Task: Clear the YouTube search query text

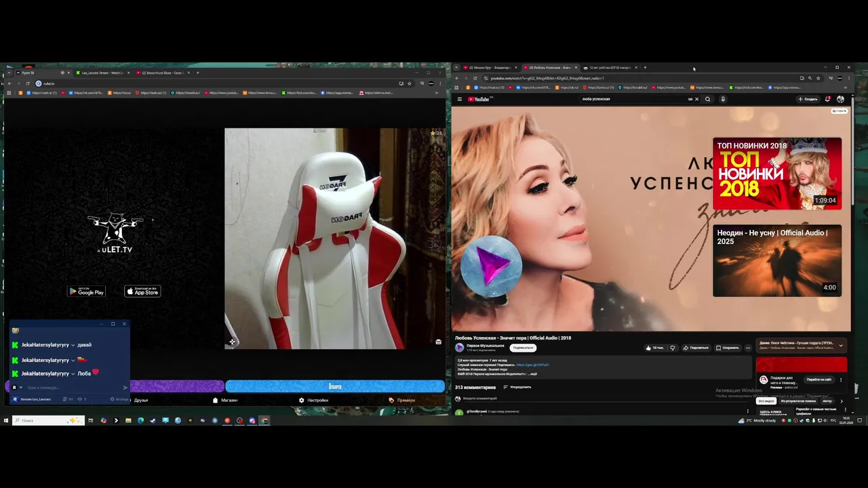Action: [x=696, y=99]
